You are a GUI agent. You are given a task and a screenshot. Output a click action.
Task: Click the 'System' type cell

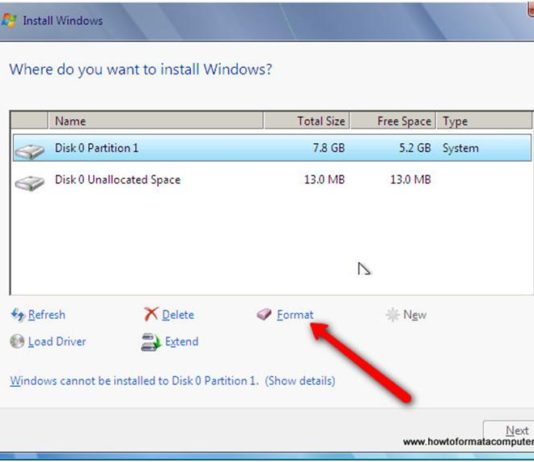click(460, 148)
